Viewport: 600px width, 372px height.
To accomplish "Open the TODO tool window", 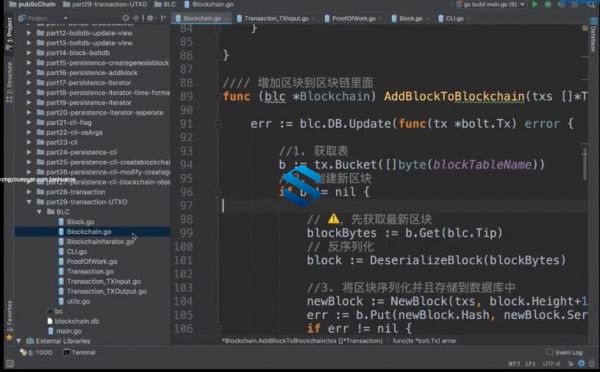I will [x=37, y=352].
